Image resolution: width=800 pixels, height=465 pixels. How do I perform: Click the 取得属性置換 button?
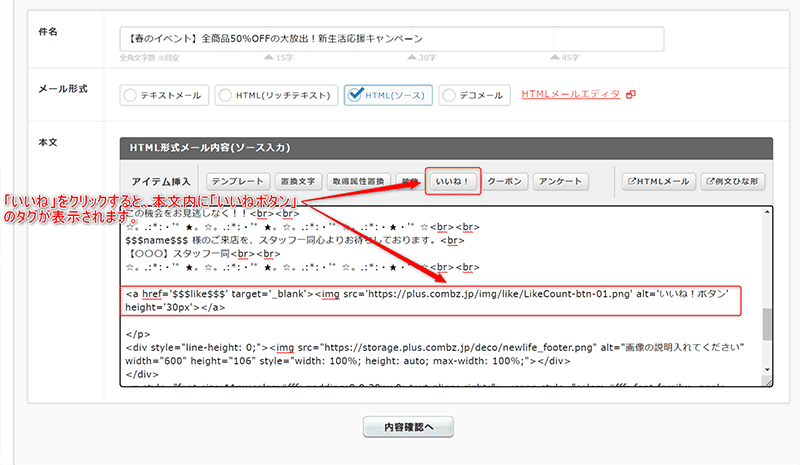360,182
